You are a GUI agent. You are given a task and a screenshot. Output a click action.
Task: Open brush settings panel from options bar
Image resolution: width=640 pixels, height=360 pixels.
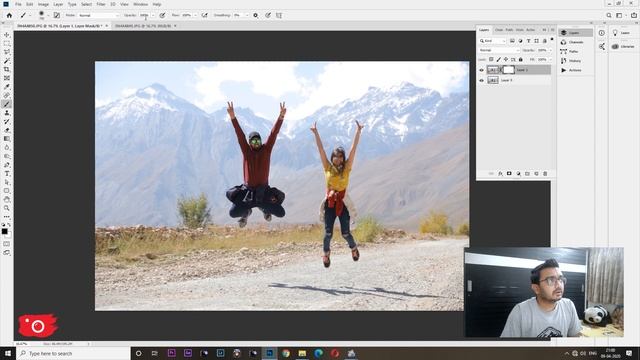click(57, 15)
